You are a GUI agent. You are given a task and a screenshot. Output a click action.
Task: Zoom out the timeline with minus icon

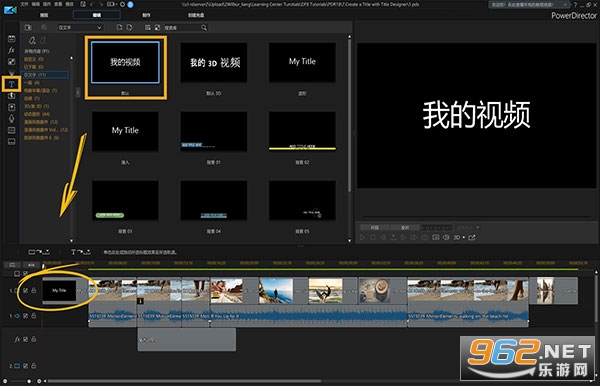tap(5, 381)
